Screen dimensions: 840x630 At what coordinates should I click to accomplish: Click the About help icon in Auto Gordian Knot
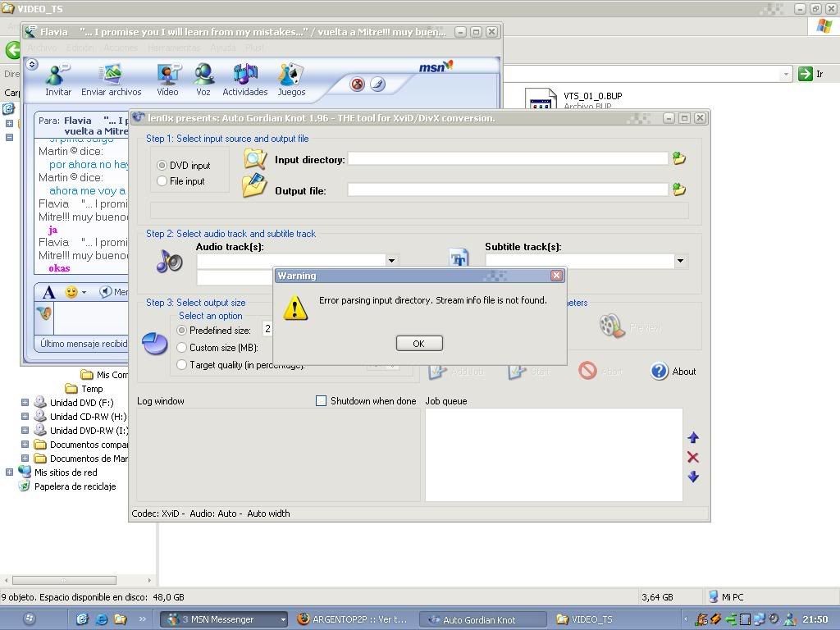659,372
